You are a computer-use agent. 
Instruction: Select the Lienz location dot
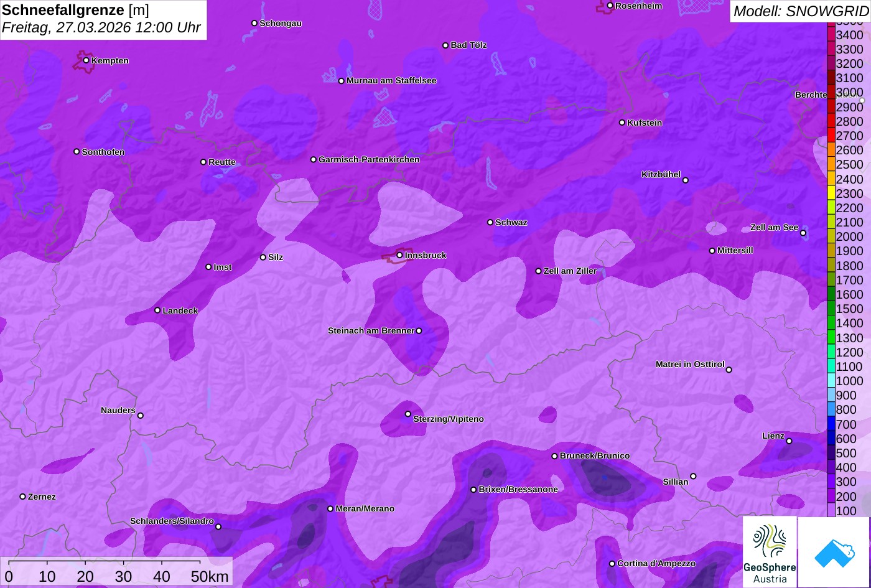click(x=789, y=441)
